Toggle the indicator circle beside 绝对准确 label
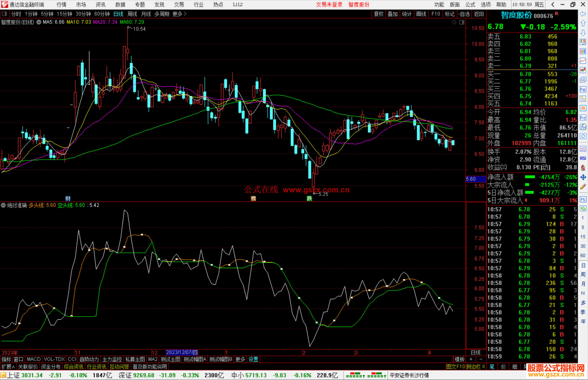The width and height of the screenshot is (588, 380). [3, 205]
